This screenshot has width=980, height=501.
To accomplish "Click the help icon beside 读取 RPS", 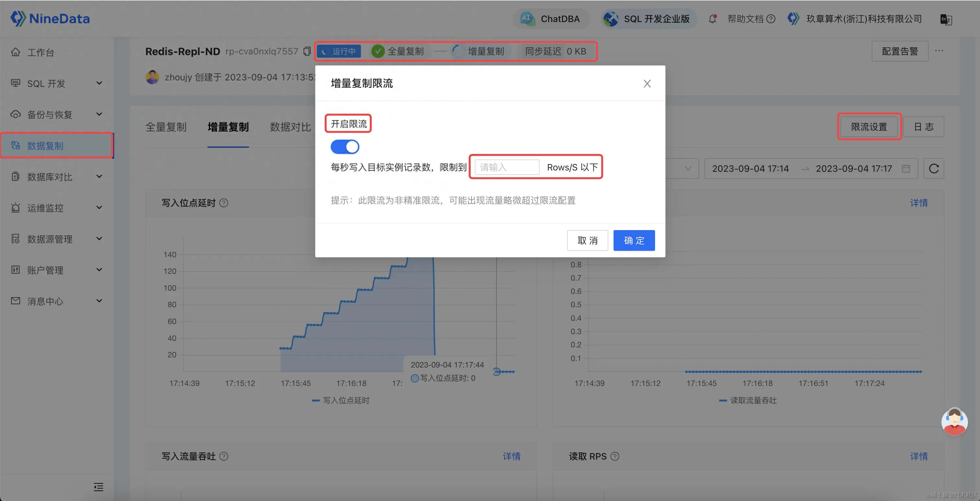I will [x=615, y=456].
